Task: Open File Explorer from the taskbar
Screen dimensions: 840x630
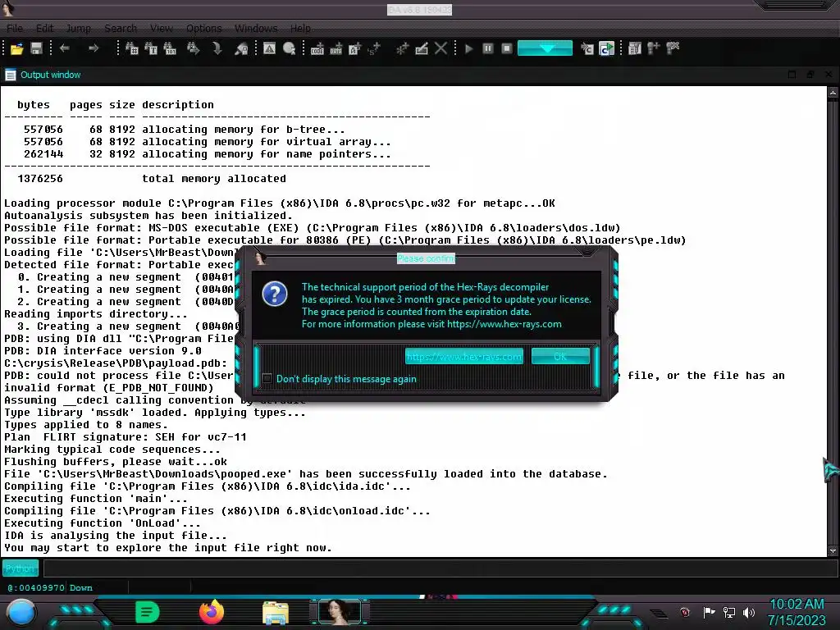Action: point(276,614)
